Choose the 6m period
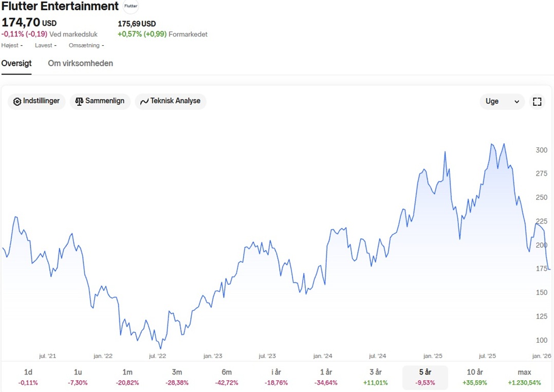Screen dimensions: 554x392 pyautogui.click(x=227, y=377)
